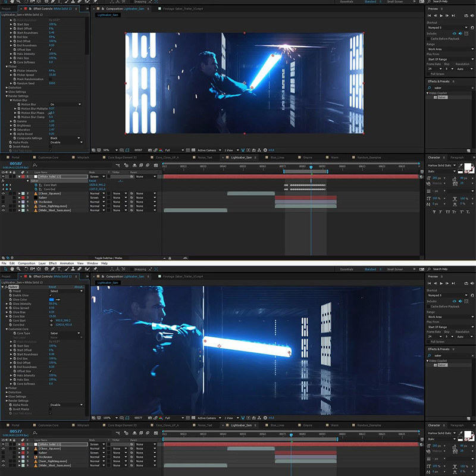The width and height of the screenshot is (476, 476).
Task: Toggle Mask Randomization checkbox in upper Effect Controls
Action: click(x=51, y=79)
